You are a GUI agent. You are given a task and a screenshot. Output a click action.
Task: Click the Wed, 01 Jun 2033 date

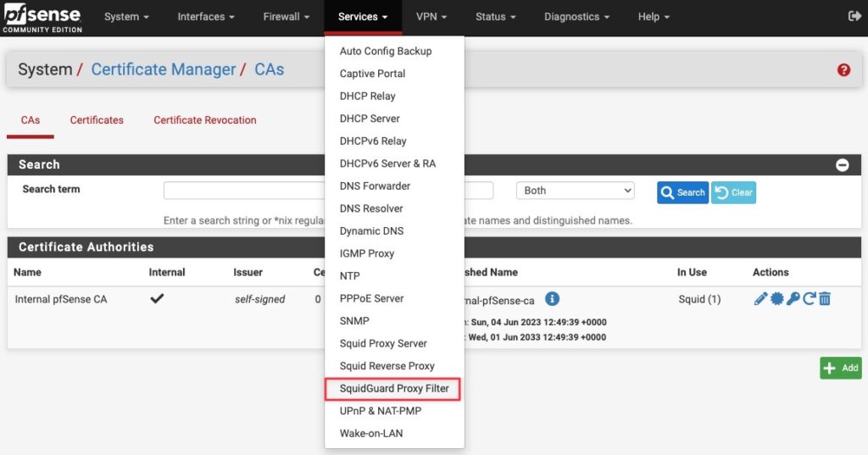(x=537, y=337)
